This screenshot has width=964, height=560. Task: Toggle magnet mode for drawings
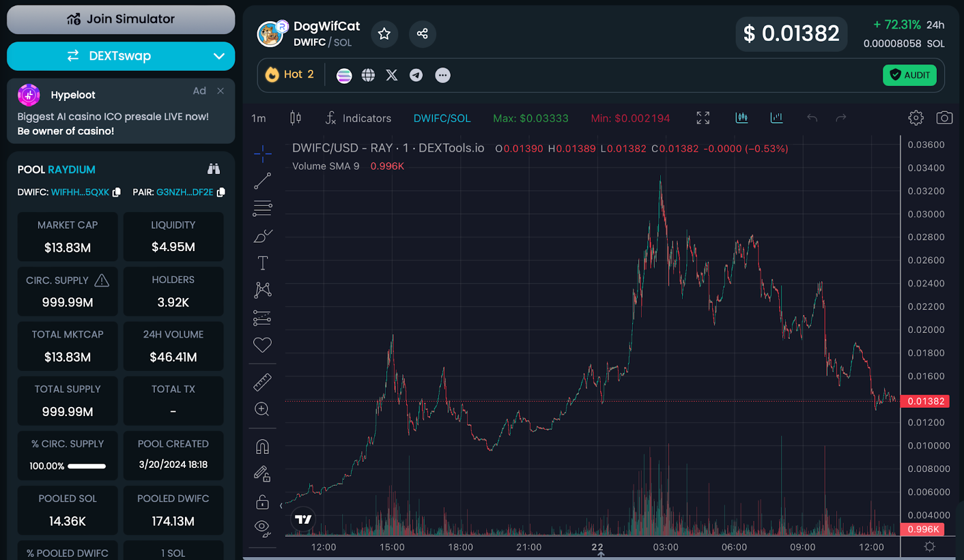click(263, 447)
